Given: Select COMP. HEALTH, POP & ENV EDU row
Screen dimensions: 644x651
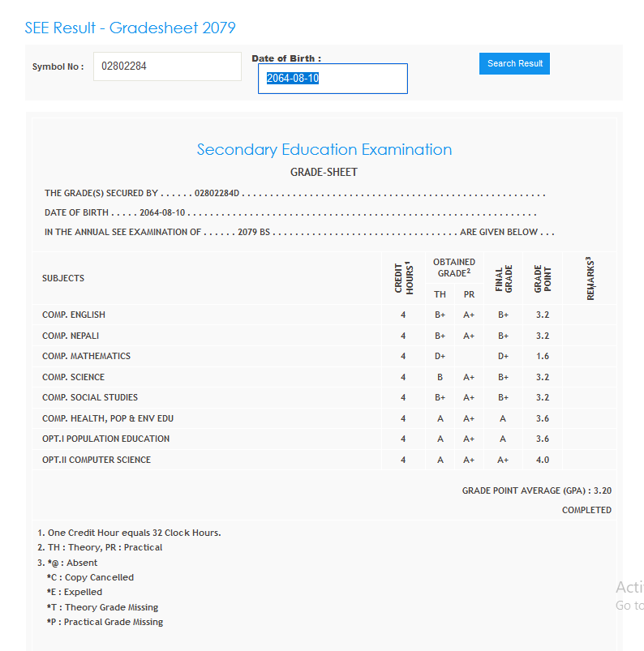Looking at the screenshot, I should (108, 418).
